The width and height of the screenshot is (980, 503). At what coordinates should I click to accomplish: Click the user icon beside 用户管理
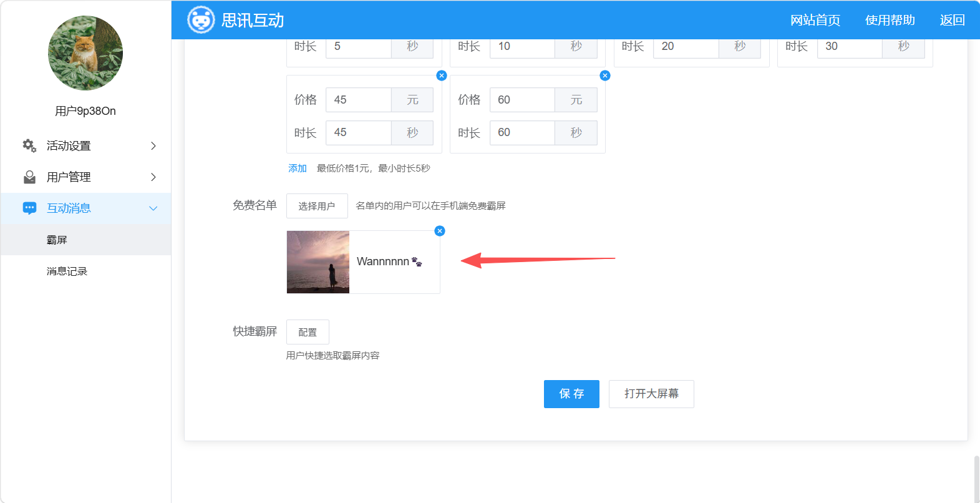click(x=29, y=177)
